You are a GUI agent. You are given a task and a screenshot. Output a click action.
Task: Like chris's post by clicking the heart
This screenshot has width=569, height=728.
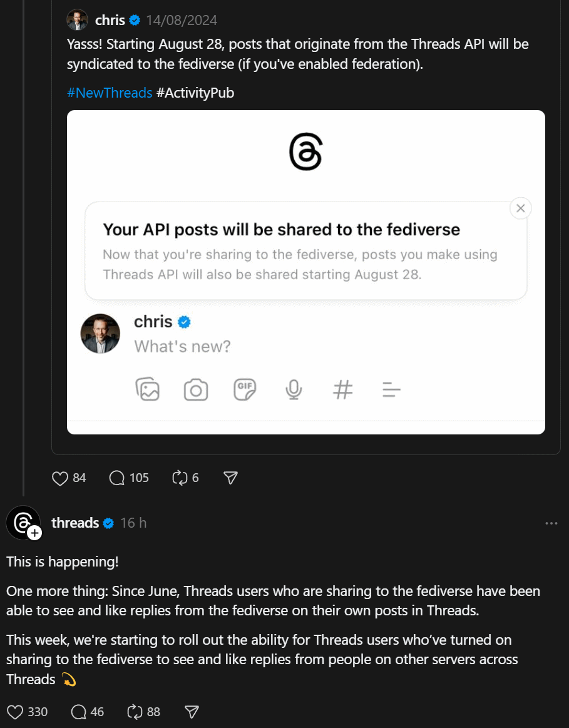pyautogui.click(x=59, y=478)
